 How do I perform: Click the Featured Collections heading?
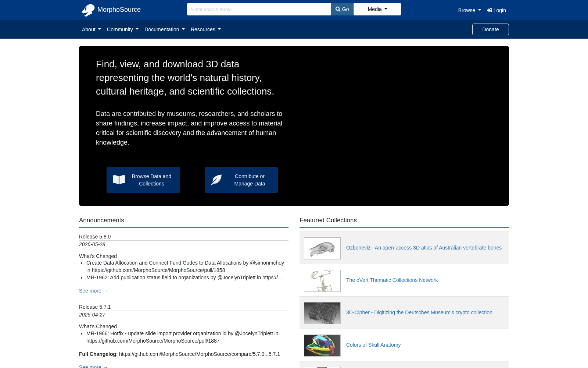click(x=328, y=220)
